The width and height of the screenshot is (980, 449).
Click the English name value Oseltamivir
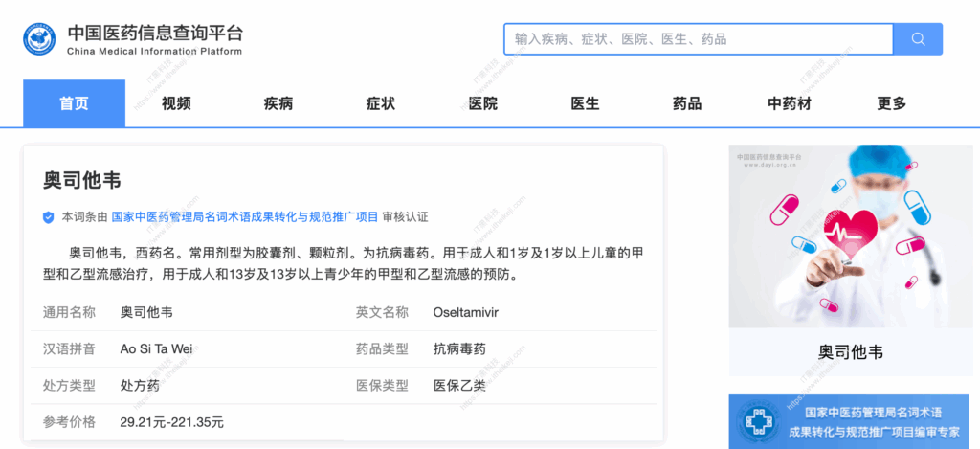tap(466, 312)
